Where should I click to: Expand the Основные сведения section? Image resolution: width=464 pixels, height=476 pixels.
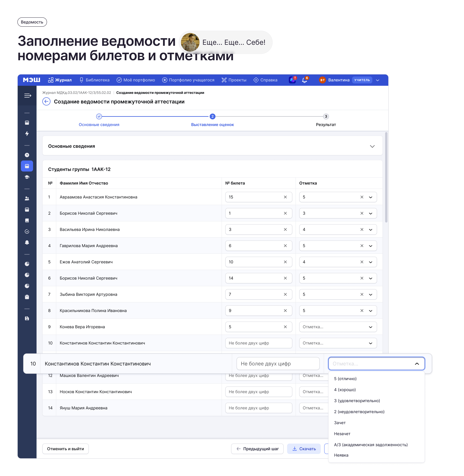point(372,146)
